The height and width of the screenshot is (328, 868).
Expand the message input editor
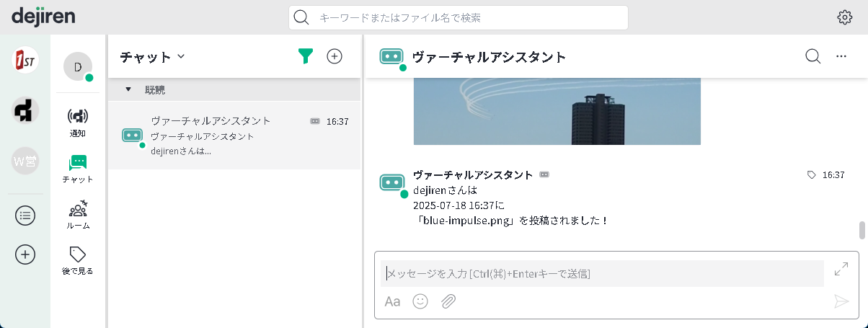[841, 269]
